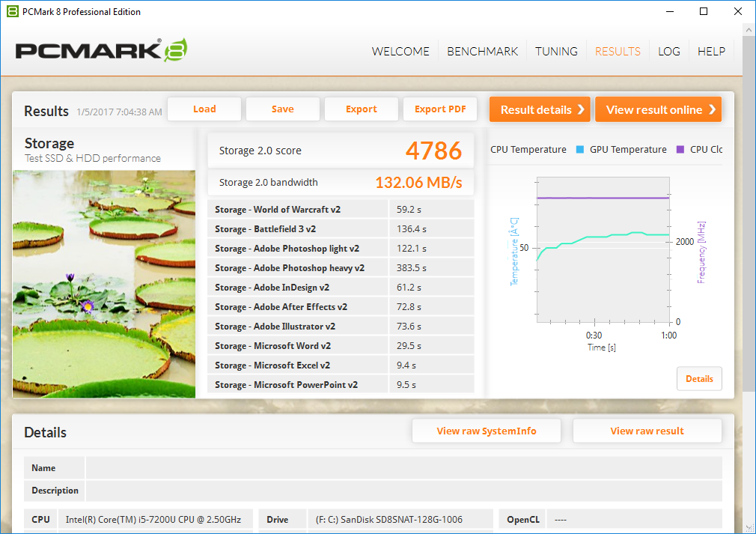Screen dimensions: 756x534
Task: Open the LOG tab
Action: click(x=669, y=52)
